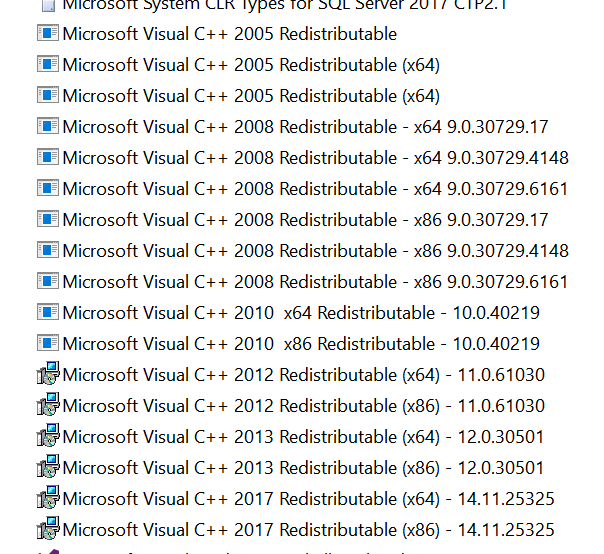This screenshot has width=604, height=554.
Task: Click the installer icon for Visual C++ 2012 (x86)
Action: tap(48, 406)
